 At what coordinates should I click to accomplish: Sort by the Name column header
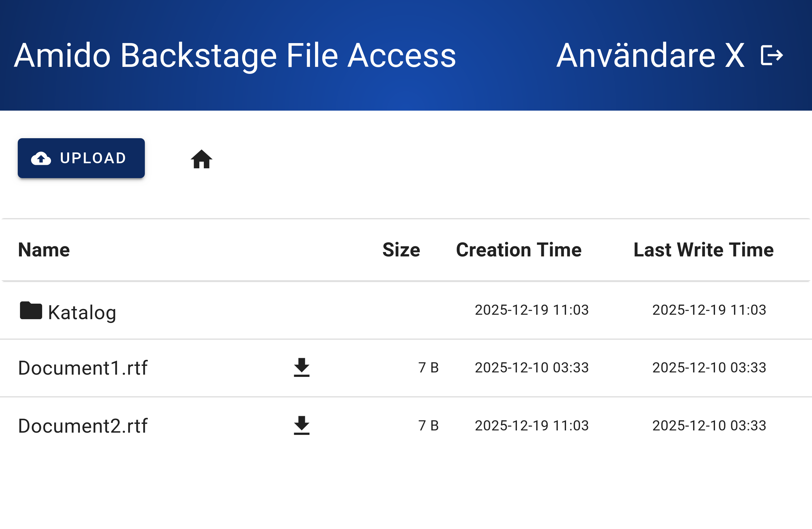tap(44, 250)
